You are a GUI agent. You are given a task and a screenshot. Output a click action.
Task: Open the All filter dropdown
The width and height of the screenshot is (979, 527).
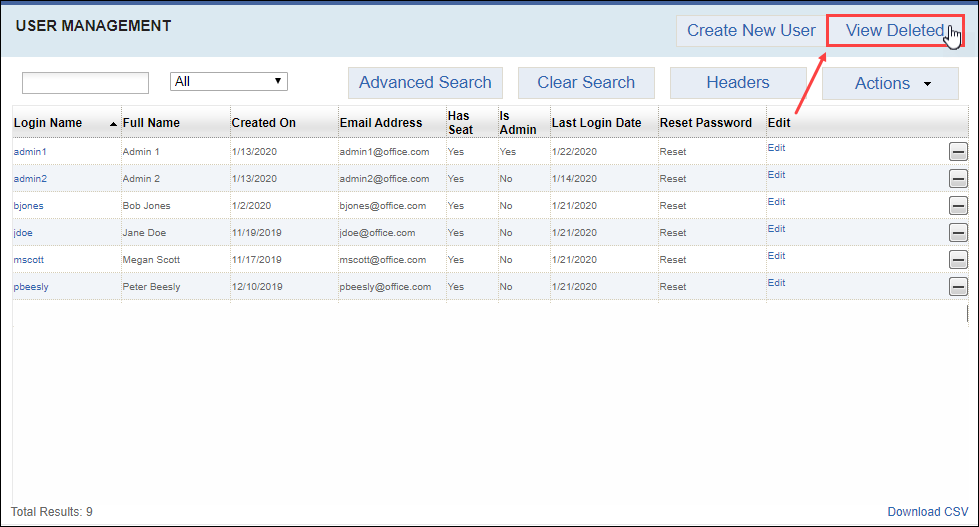(x=229, y=81)
